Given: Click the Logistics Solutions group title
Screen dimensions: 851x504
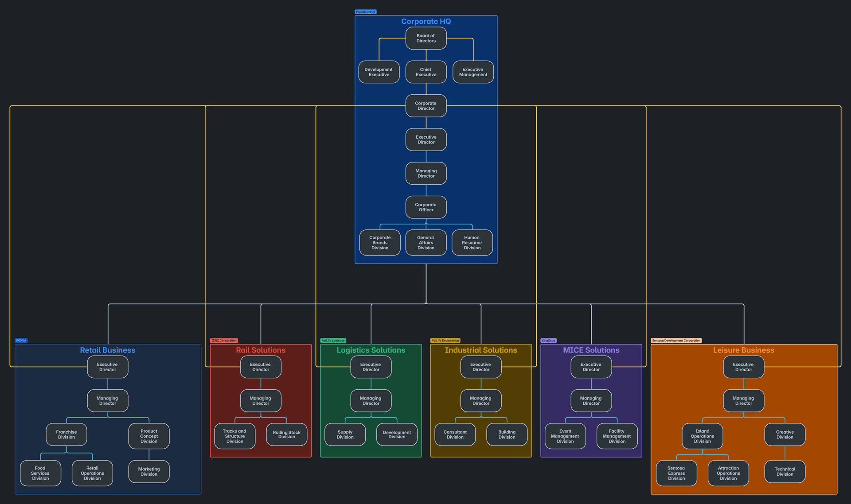Looking at the screenshot, I should [x=371, y=350].
